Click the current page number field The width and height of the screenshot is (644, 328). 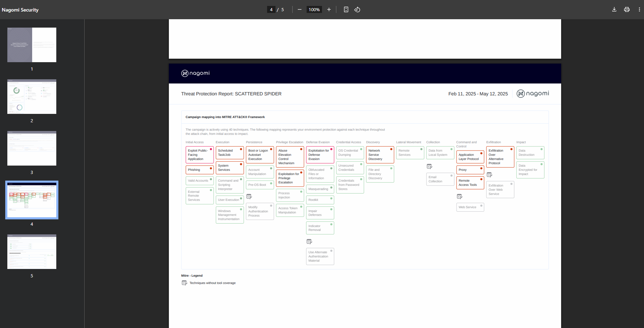pos(271,9)
